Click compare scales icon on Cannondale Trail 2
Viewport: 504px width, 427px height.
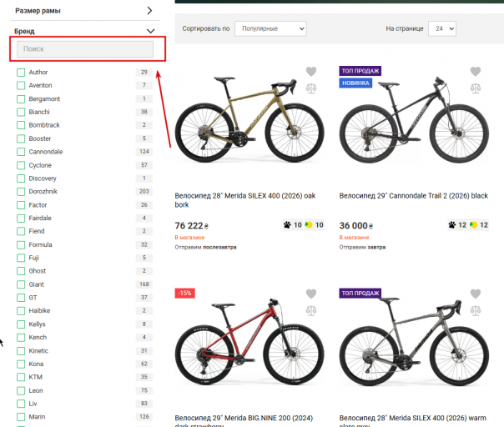pos(476,88)
